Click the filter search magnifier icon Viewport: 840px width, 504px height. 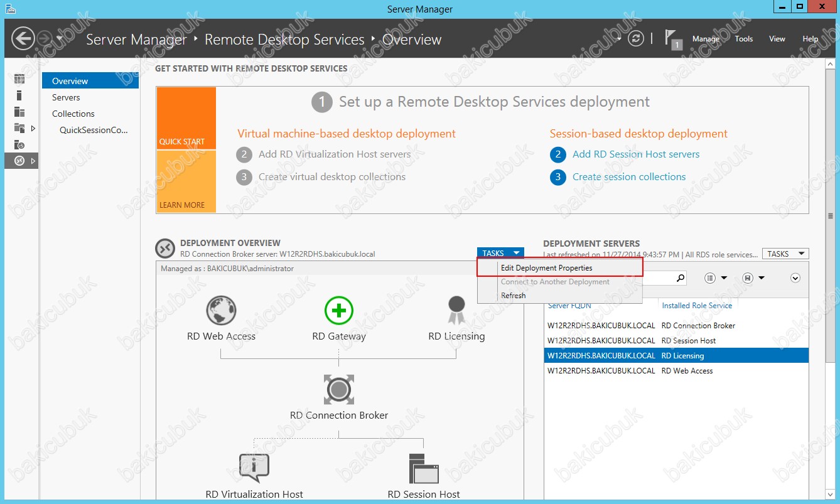pos(680,277)
